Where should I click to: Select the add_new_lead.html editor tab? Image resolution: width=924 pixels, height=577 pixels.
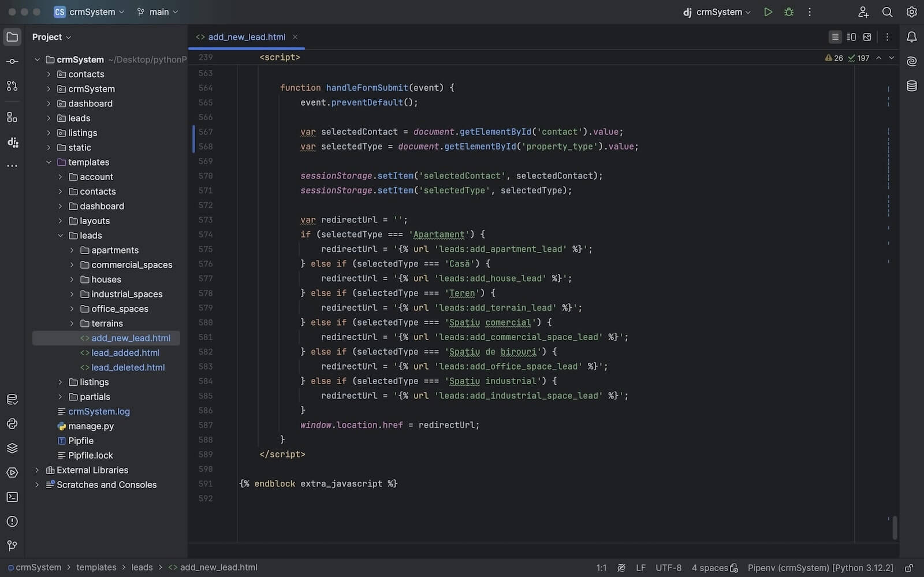(247, 37)
